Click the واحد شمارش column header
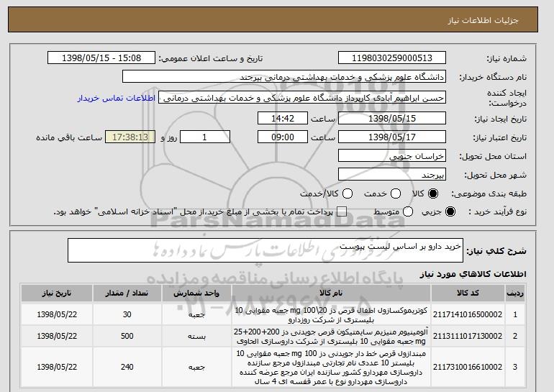The image size is (554, 392). (196, 293)
